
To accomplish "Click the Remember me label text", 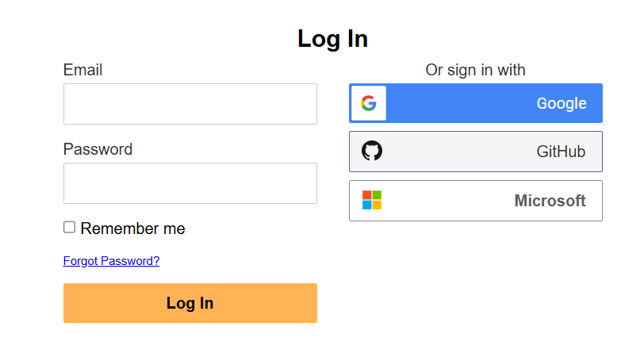I will tap(132, 229).
